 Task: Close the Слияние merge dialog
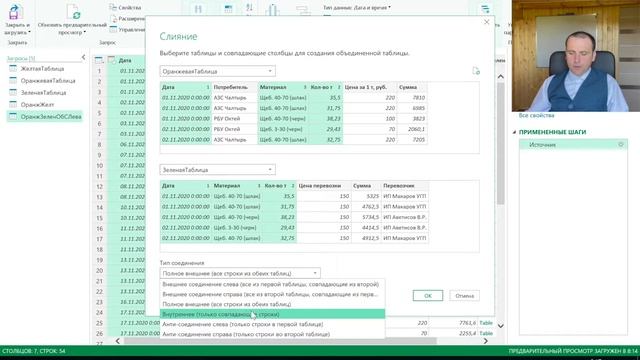487,22
